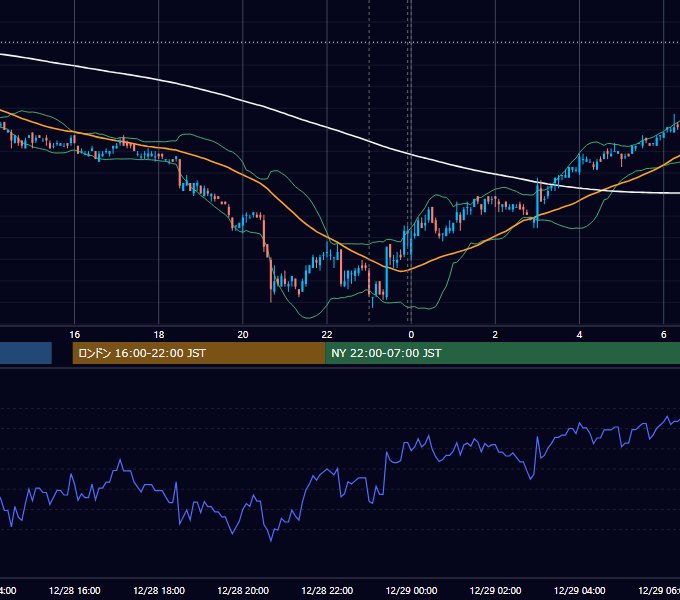
Task: Click the 16 hour label on price chart axis
Action: (x=75, y=335)
